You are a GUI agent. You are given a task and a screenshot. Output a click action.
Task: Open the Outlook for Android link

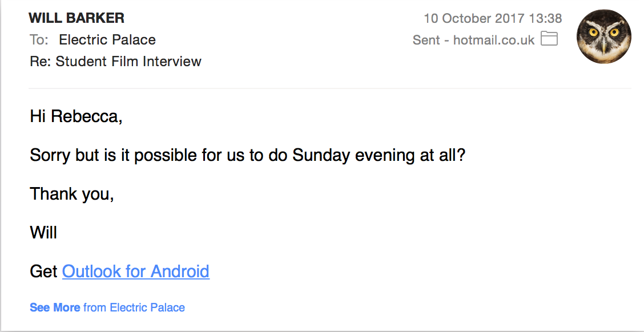pos(135,271)
